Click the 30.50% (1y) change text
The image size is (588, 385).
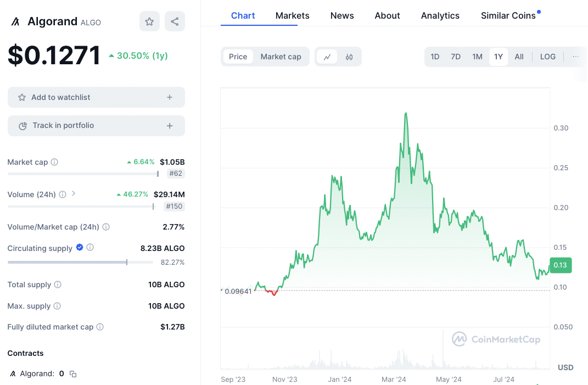click(x=138, y=55)
